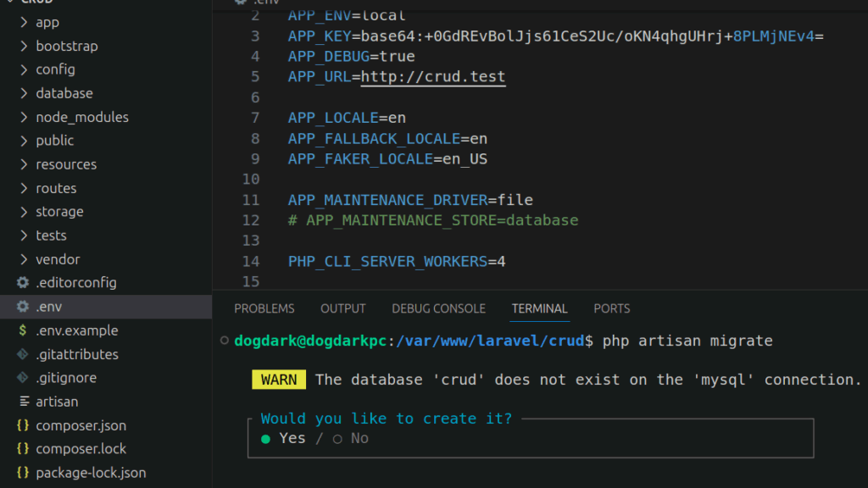Expand the node_modules folder
The width and height of the screenshot is (868, 488).
pyautogui.click(x=81, y=117)
